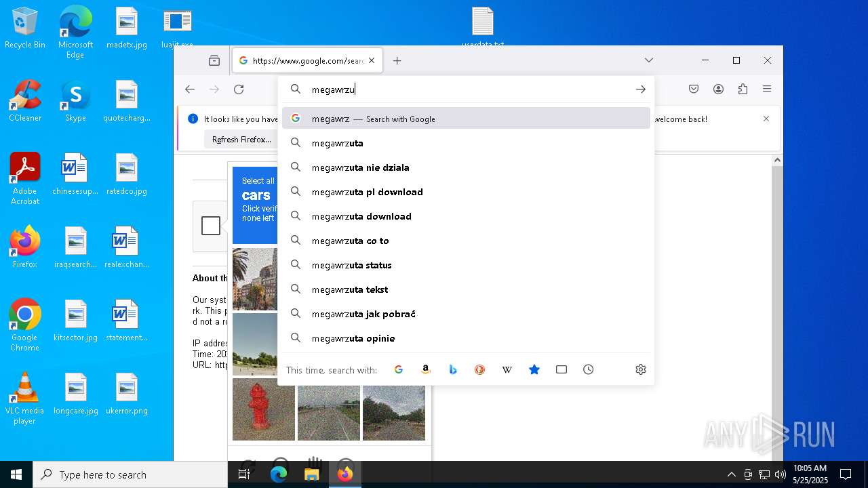Choose the 'megawrzuta jak pobrać' suggestion
Viewport: 868px width, 488px height.
tap(467, 314)
